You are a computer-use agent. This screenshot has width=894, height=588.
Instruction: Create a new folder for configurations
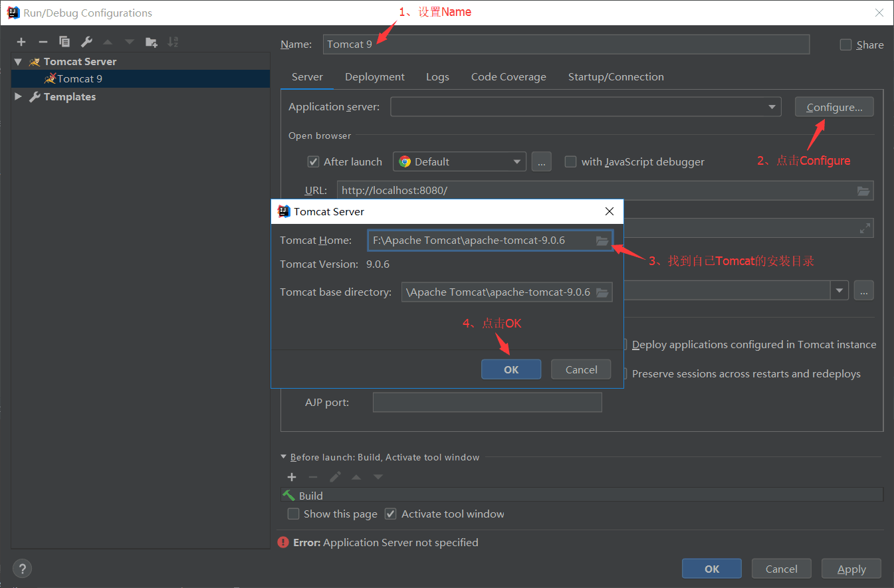151,41
